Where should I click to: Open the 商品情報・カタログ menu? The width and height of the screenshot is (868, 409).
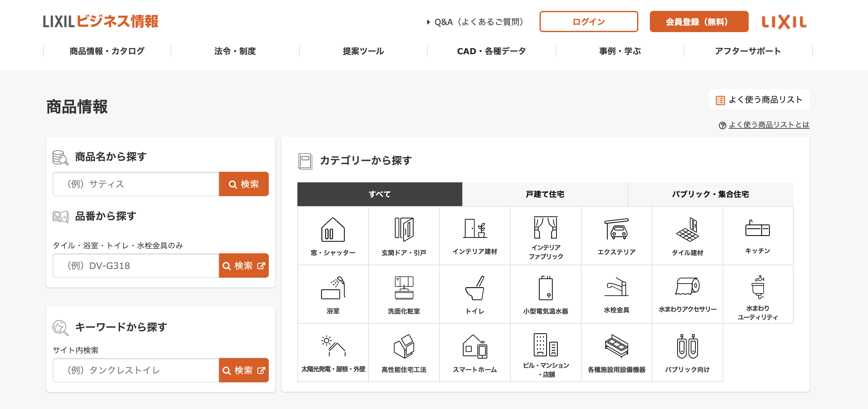pyautogui.click(x=107, y=51)
